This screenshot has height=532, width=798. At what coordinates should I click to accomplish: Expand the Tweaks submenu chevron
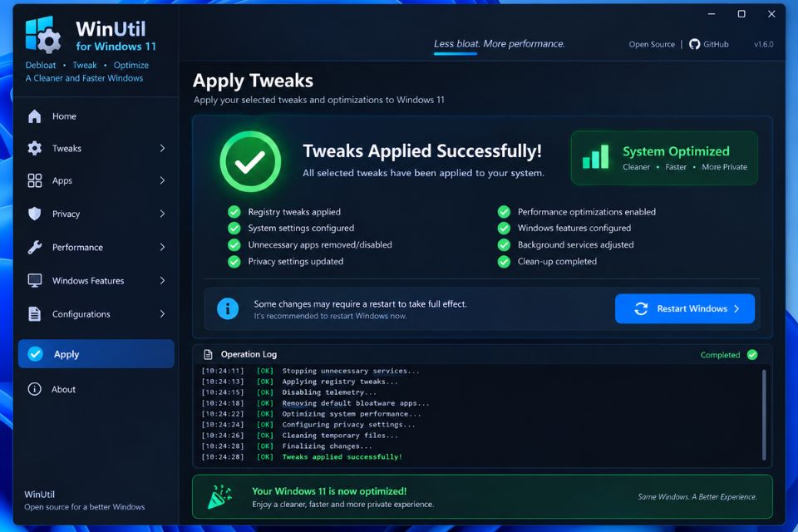[162, 148]
